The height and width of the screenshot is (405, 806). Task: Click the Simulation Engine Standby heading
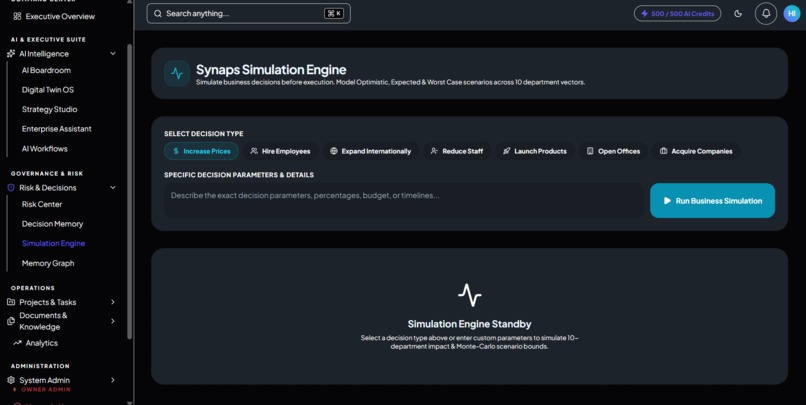click(469, 324)
